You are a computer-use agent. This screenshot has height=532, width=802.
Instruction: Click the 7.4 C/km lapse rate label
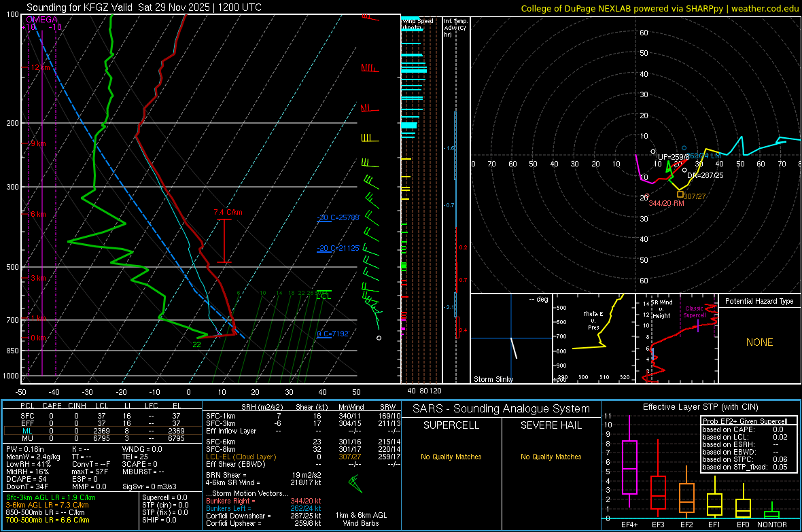228,212
